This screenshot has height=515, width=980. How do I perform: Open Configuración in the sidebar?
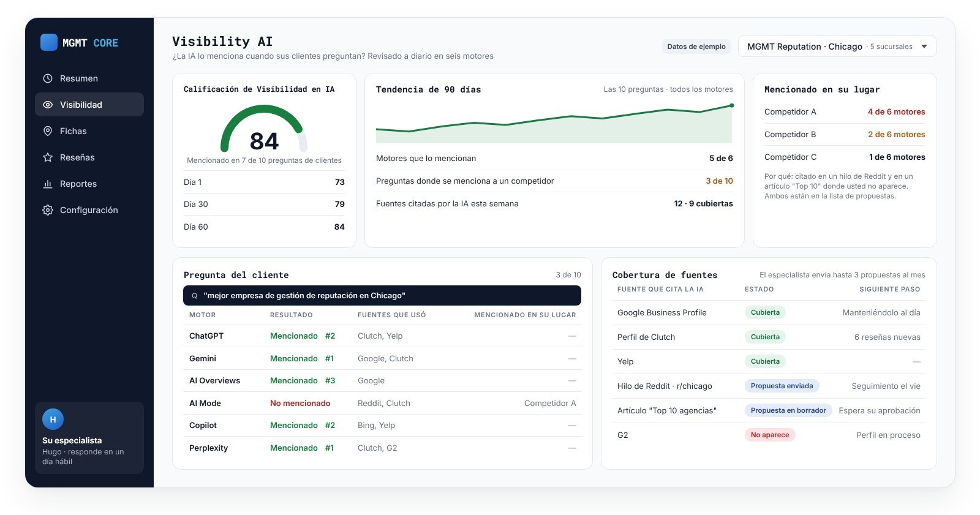(89, 210)
